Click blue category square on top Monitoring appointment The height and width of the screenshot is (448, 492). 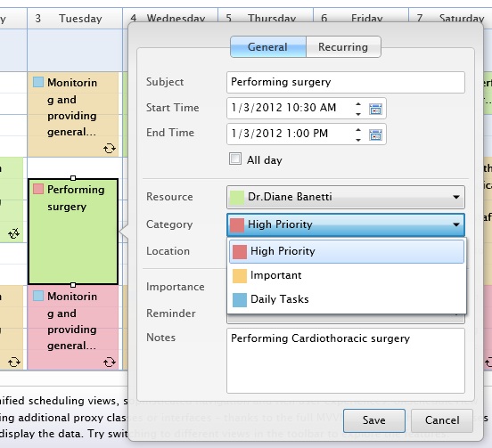(38, 82)
